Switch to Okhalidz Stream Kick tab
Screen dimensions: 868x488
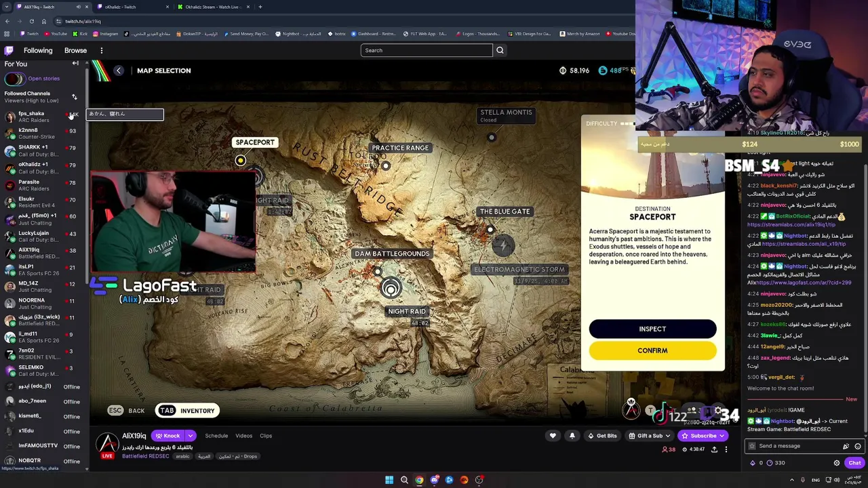coord(214,7)
